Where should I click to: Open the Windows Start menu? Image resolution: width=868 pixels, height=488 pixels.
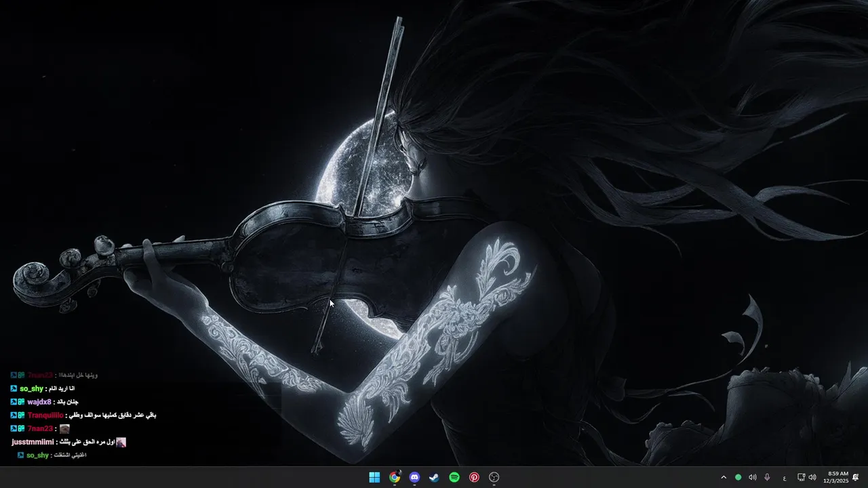(x=374, y=477)
